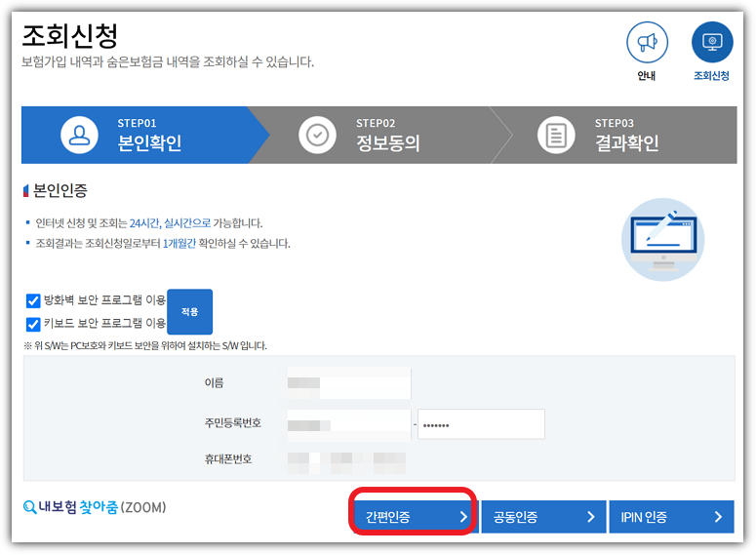Click the first 주민등록번호 input field

pos(348,424)
